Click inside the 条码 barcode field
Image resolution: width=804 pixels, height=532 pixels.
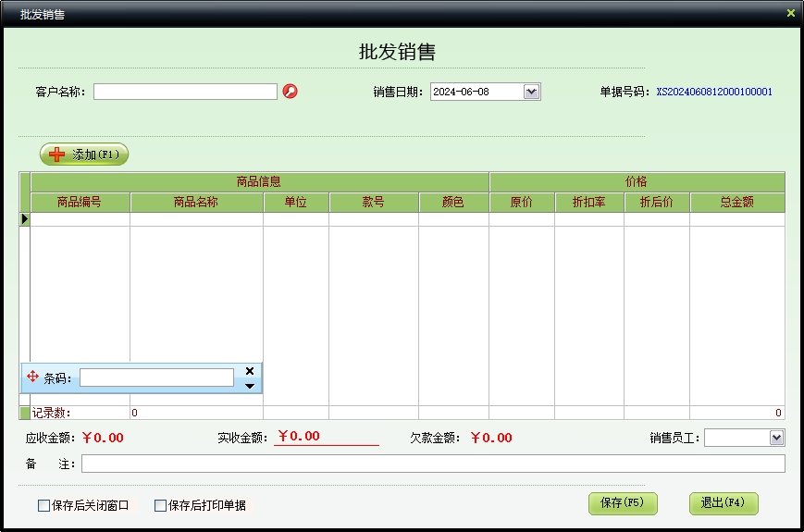156,377
